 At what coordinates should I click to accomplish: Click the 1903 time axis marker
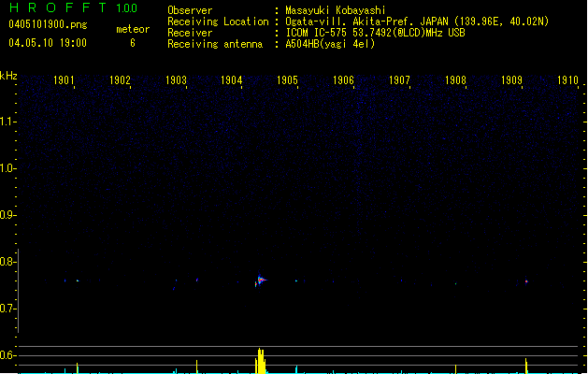pos(176,80)
